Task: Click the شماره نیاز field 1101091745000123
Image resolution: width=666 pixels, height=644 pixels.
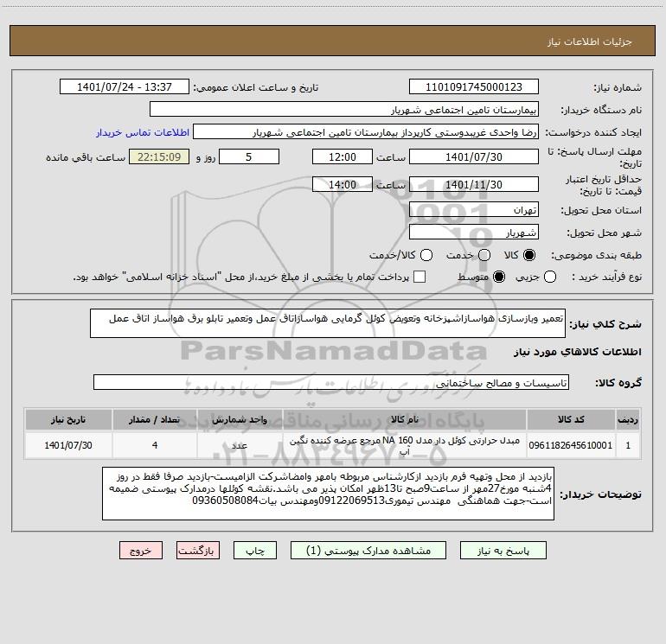Action: pyautogui.click(x=474, y=86)
